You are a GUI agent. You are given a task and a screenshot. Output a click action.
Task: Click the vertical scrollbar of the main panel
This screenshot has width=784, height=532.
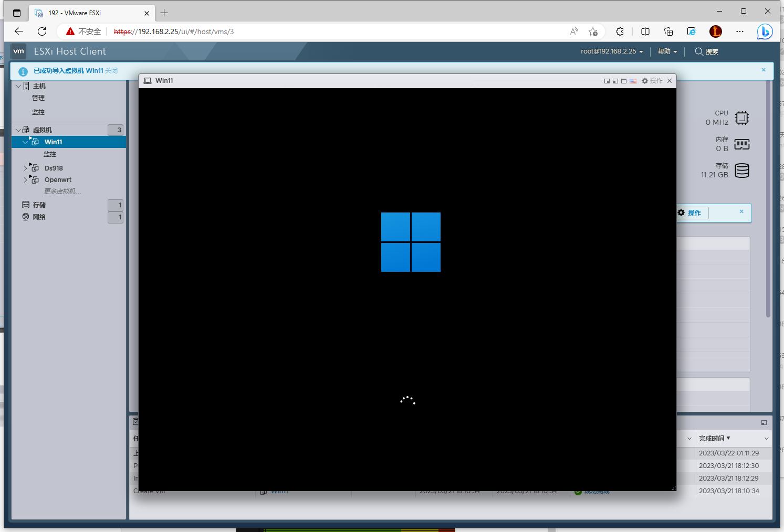768,199
